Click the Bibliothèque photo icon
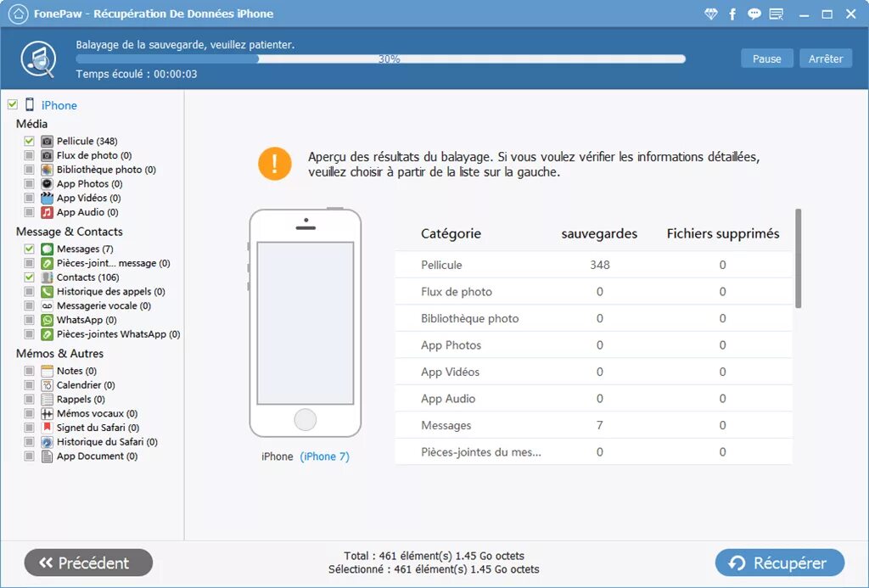The width and height of the screenshot is (869, 588). pyautogui.click(x=48, y=170)
